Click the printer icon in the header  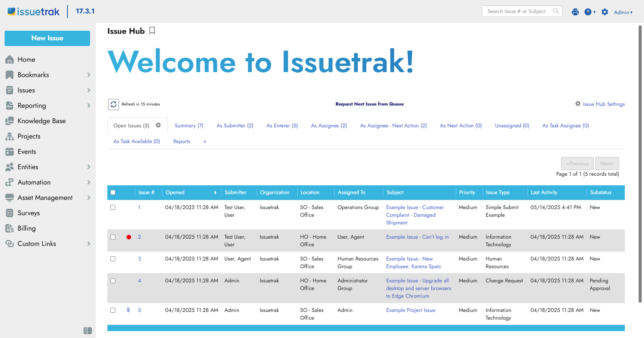(x=575, y=12)
